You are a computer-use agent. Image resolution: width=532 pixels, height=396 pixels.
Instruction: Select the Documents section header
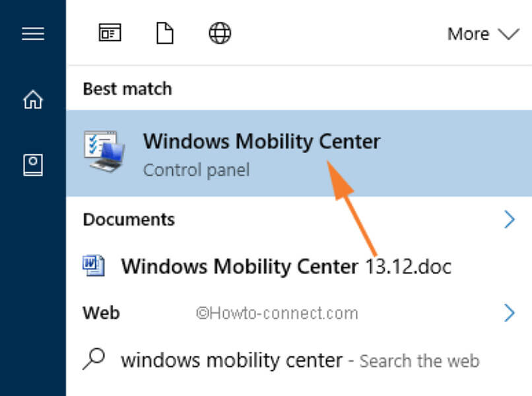pos(129,219)
